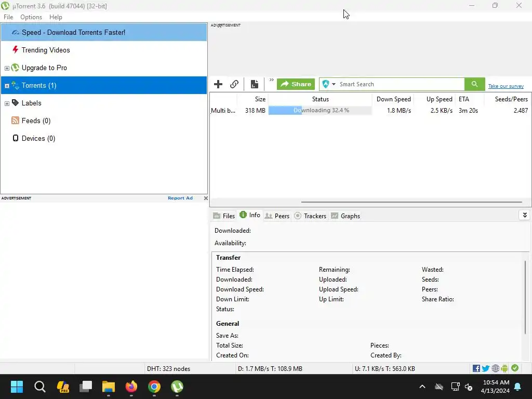Click DHT: 323 nodes status text
532x399 pixels.
click(169, 369)
